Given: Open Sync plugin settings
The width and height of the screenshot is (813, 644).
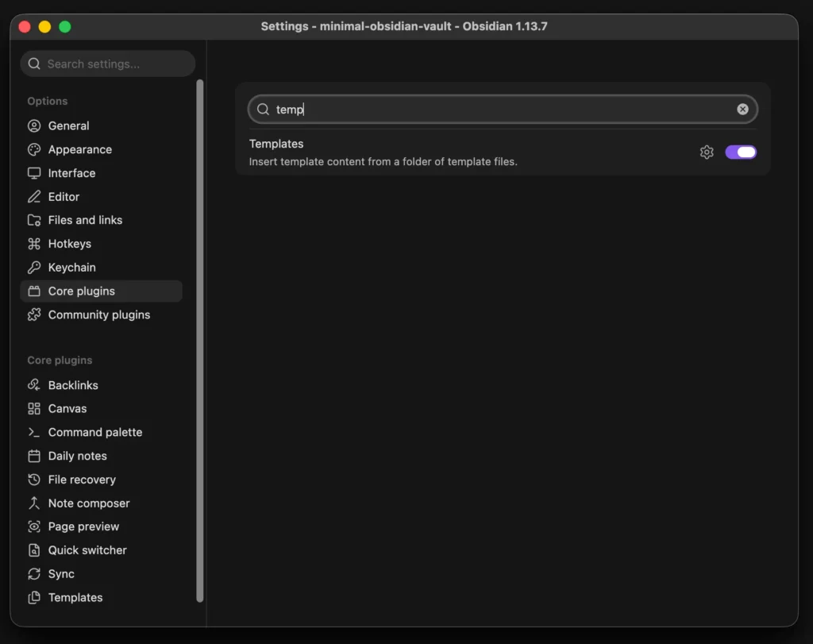Looking at the screenshot, I should (101, 574).
